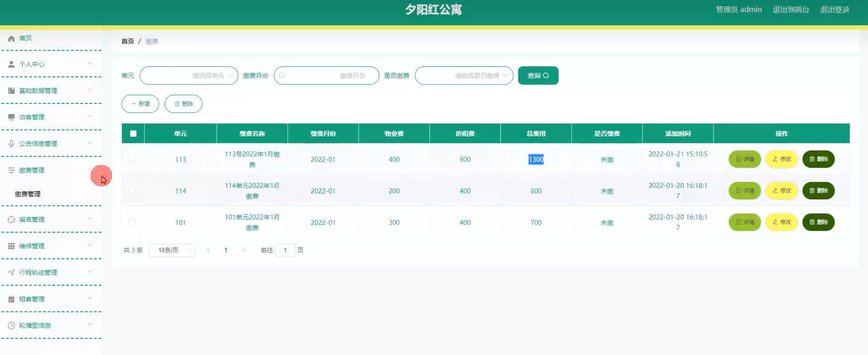Open the 是否缴费 selection dropdown
The width and height of the screenshot is (868, 355).
[x=464, y=75]
